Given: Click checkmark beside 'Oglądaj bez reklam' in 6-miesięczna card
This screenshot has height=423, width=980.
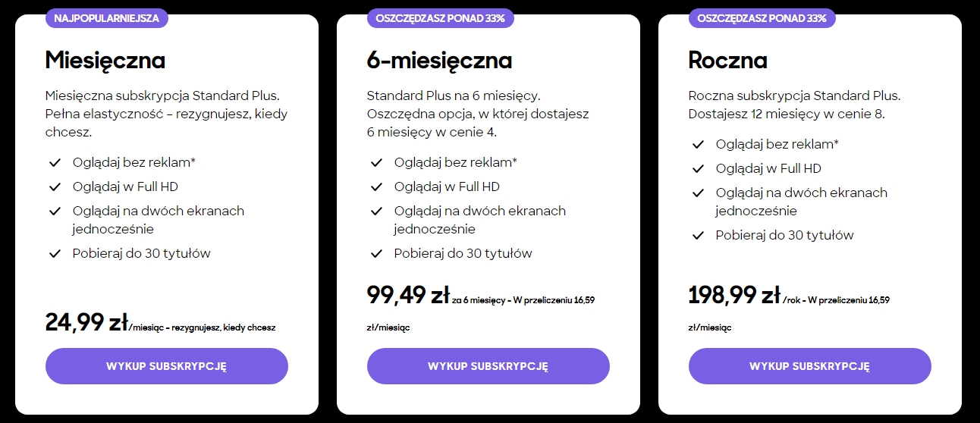Looking at the screenshot, I should (x=376, y=162).
